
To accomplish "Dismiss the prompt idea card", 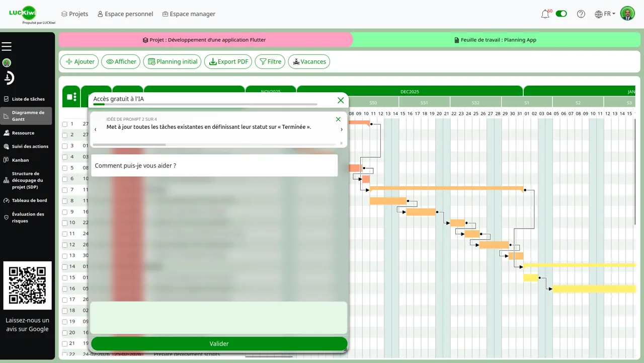I will tap(338, 119).
